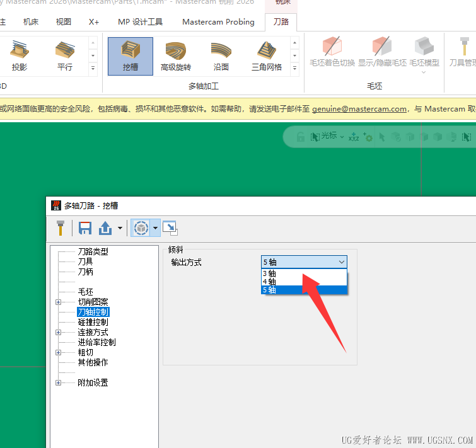Select the 三角网格 toolpath icon
The image size is (476, 448).
[267, 56]
